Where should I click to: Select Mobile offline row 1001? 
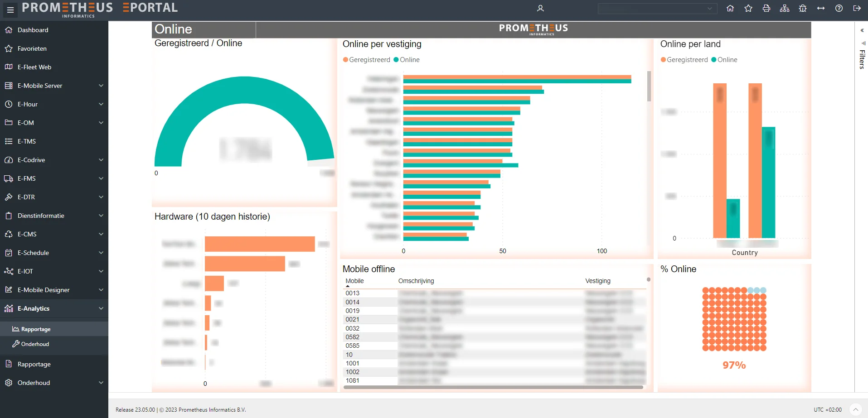point(495,364)
